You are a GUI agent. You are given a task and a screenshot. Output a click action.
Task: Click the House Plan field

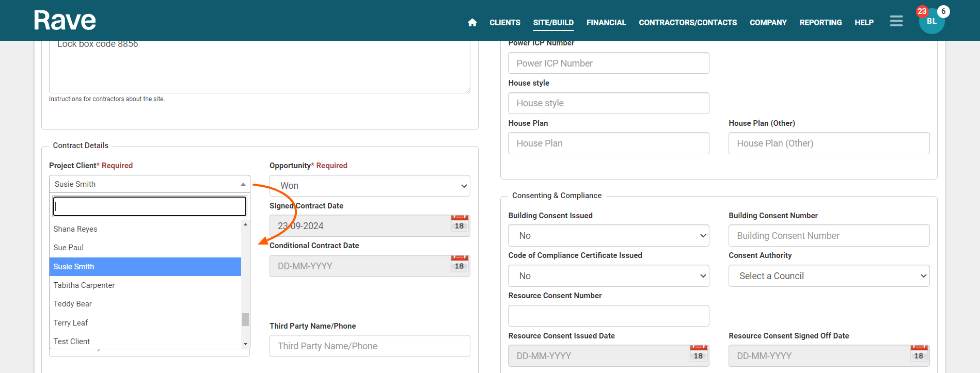coord(609,143)
